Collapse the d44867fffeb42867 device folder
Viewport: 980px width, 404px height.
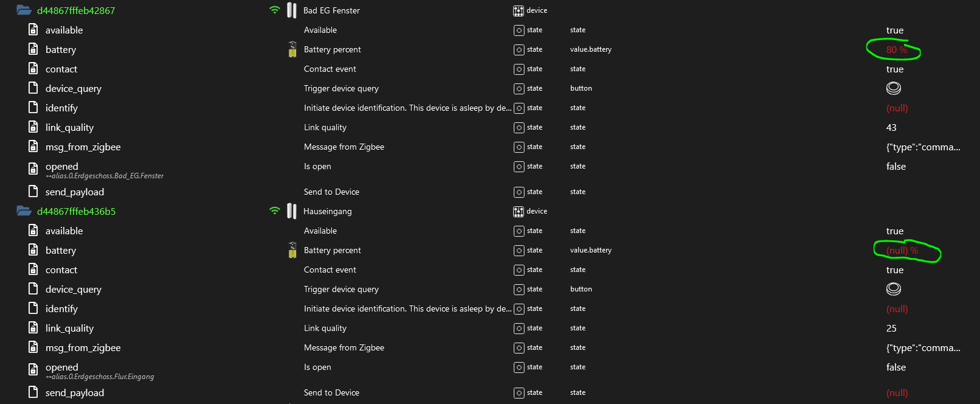[x=24, y=10]
